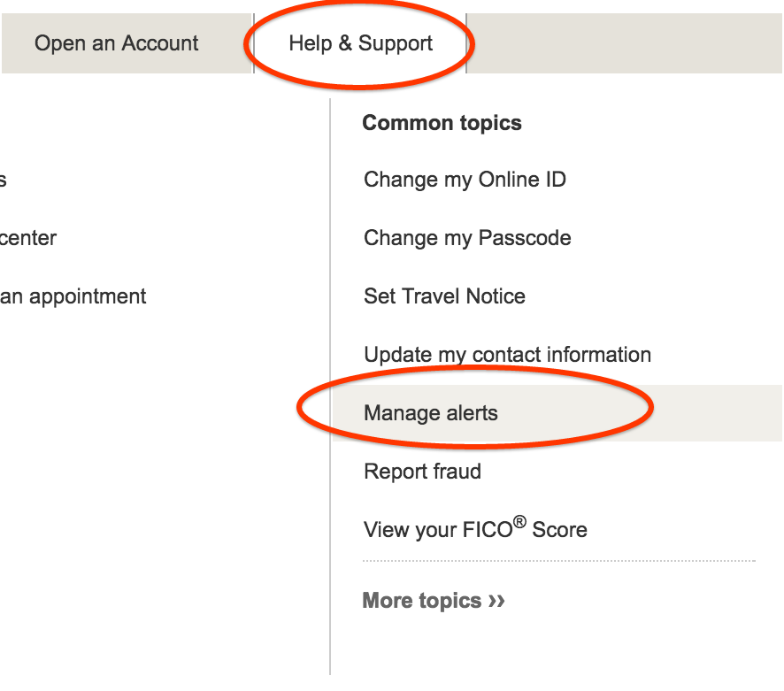Open View your FICO Score

[x=475, y=530]
